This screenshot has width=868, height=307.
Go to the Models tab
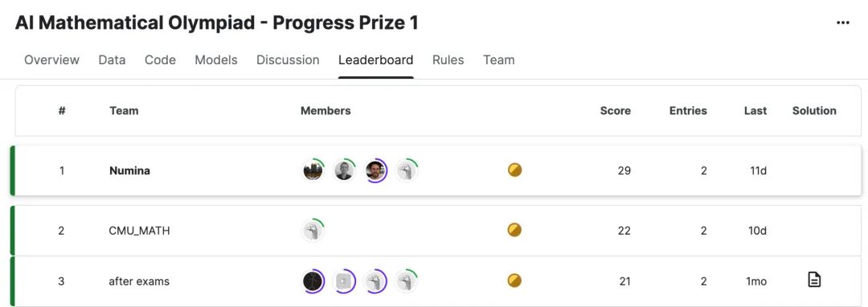point(216,59)
